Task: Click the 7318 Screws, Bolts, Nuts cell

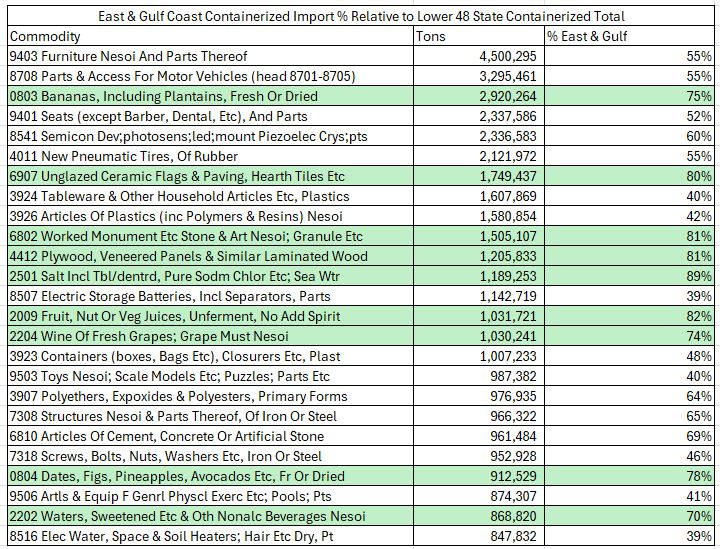Action: [166, 456]
